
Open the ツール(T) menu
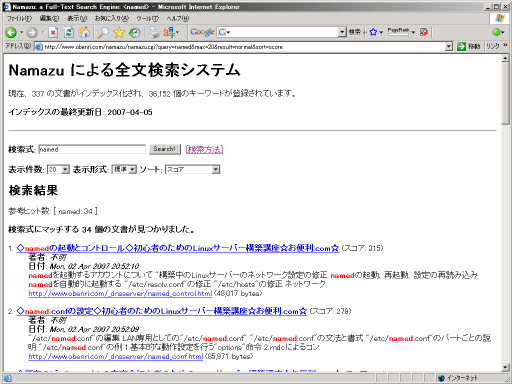[147, 18]
